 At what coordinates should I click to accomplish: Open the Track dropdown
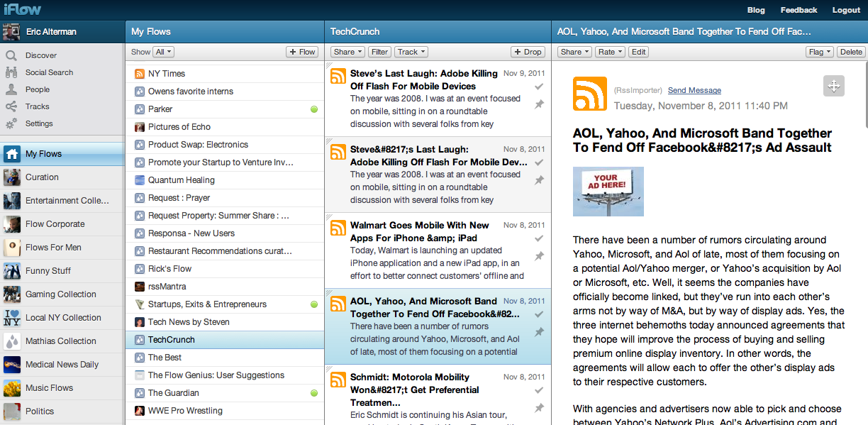click(411, 52)
